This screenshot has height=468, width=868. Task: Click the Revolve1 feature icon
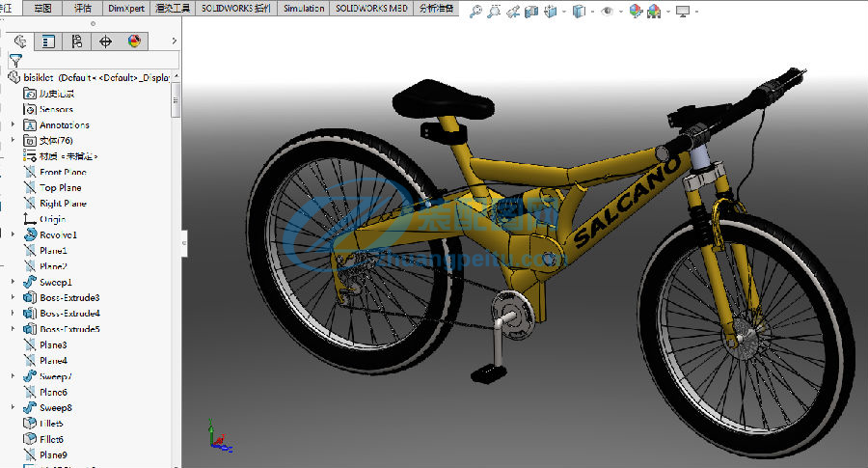pyautogui.click(x=30, y=234)
